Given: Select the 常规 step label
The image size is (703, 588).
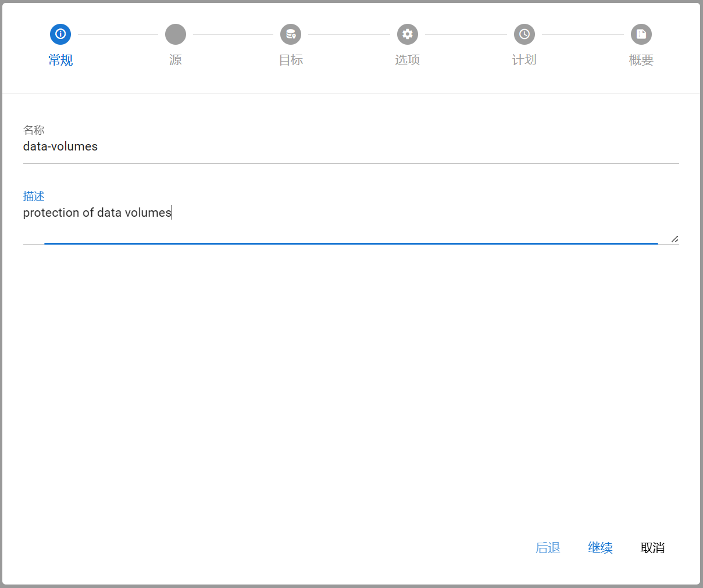Looking at the screenshot, I should [x=60, y=60].
